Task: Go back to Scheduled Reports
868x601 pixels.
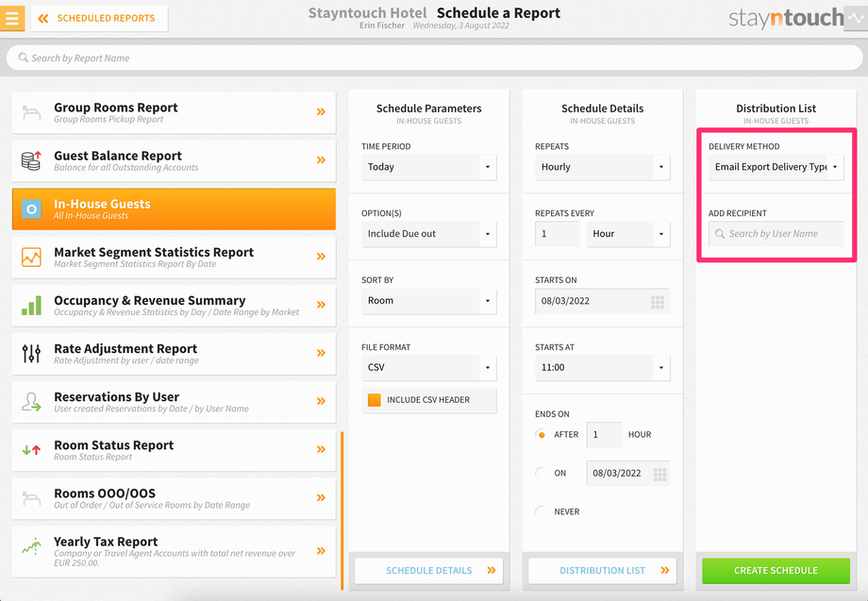Action: point(100,18)
